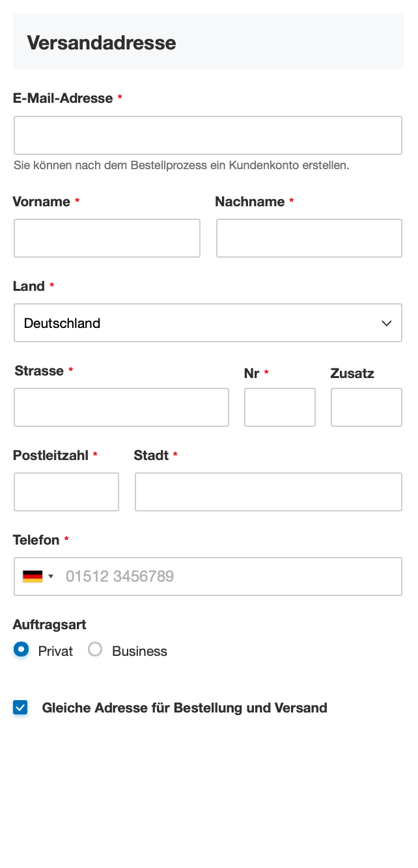Click into the Stadt field

coord(268,492)
